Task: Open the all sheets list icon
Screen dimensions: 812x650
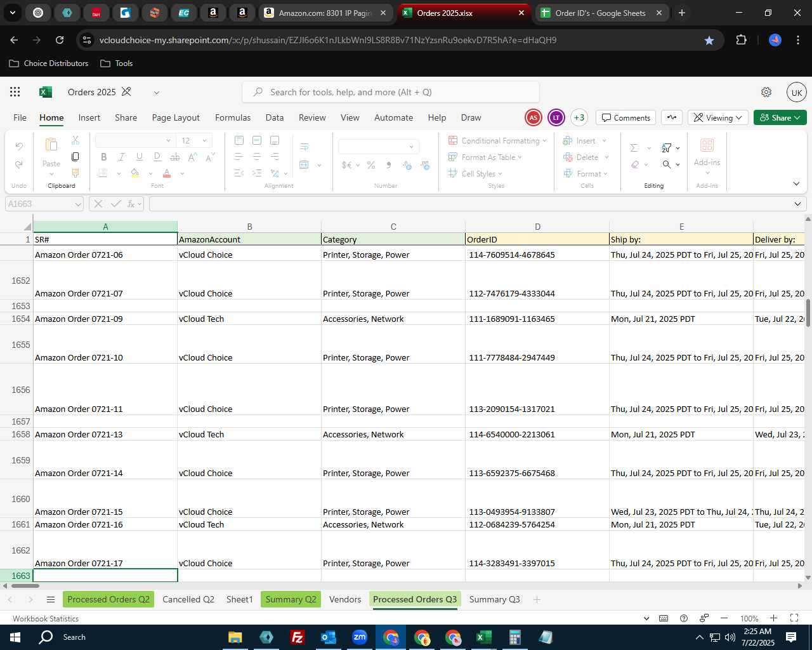Action: [51, 599]
